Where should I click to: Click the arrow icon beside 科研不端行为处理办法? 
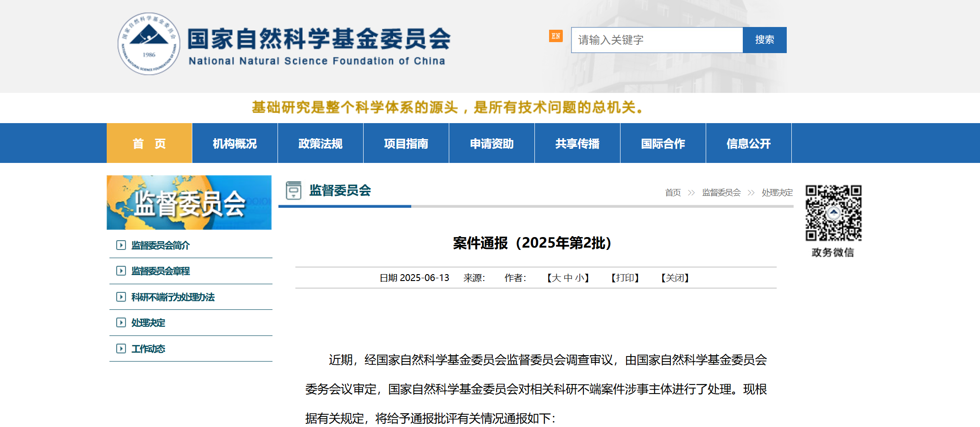[x=121, y=297]
